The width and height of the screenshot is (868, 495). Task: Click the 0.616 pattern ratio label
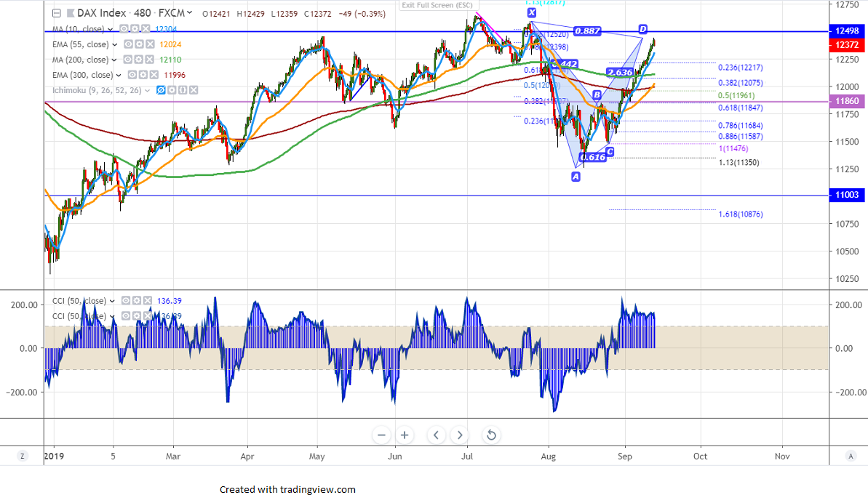593,157
